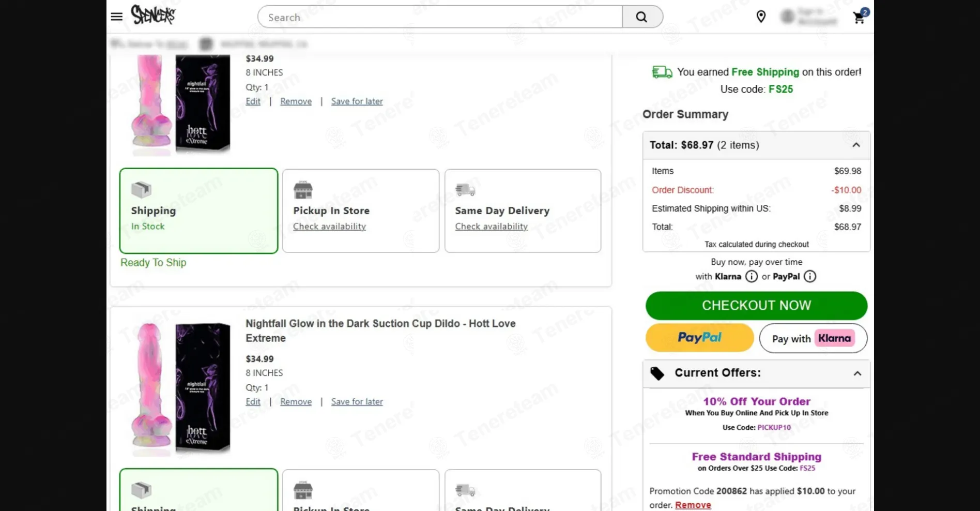Click the Estimated Shipping within US line
The image size is (980, 511).
(x=756, y=209)
